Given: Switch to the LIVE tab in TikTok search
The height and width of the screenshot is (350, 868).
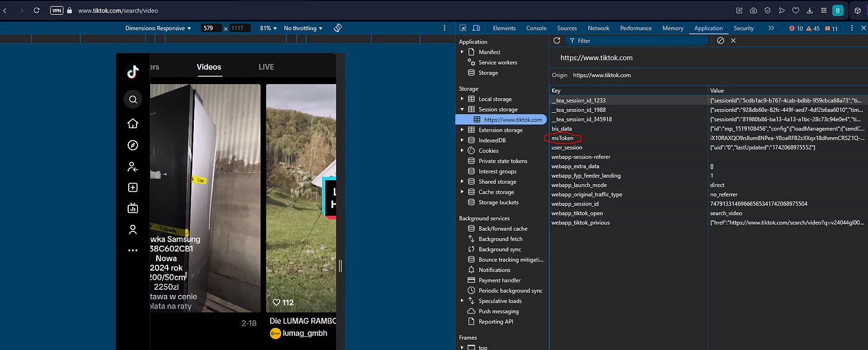Looking at the screenshot, I should [x=266, y=67].
